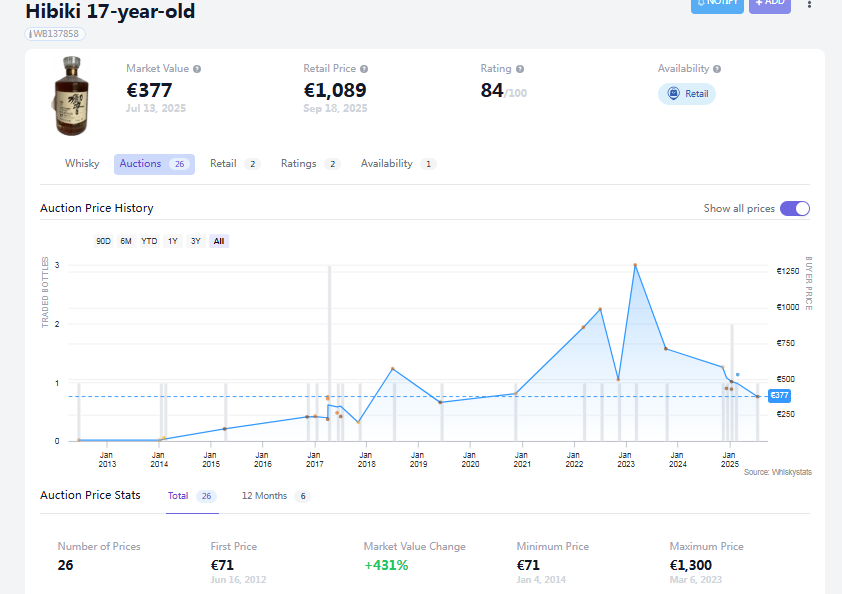Click the WB137858 ID badge
This screenshot has width=842, height=594.
(55, 34)
